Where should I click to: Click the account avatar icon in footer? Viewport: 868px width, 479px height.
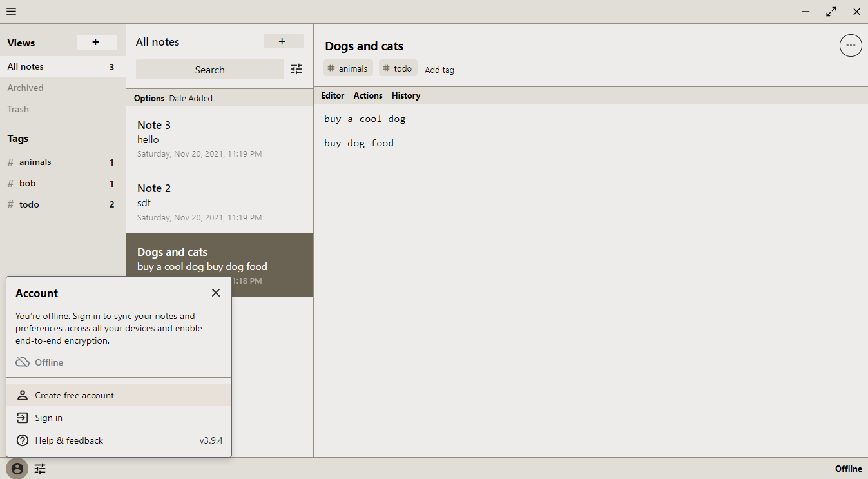tap(17, 469)
